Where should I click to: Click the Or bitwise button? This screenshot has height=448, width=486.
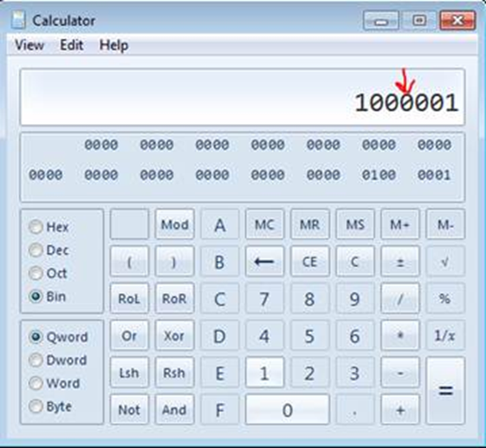[129, 335]
